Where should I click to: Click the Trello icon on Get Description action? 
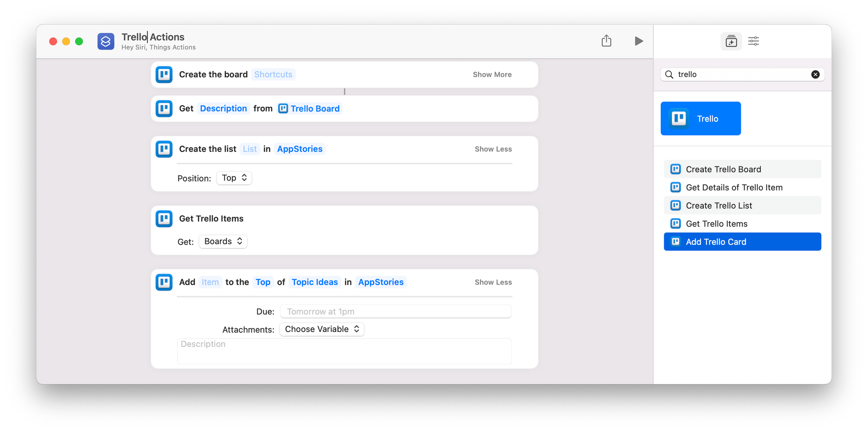[x=164, y=109]
